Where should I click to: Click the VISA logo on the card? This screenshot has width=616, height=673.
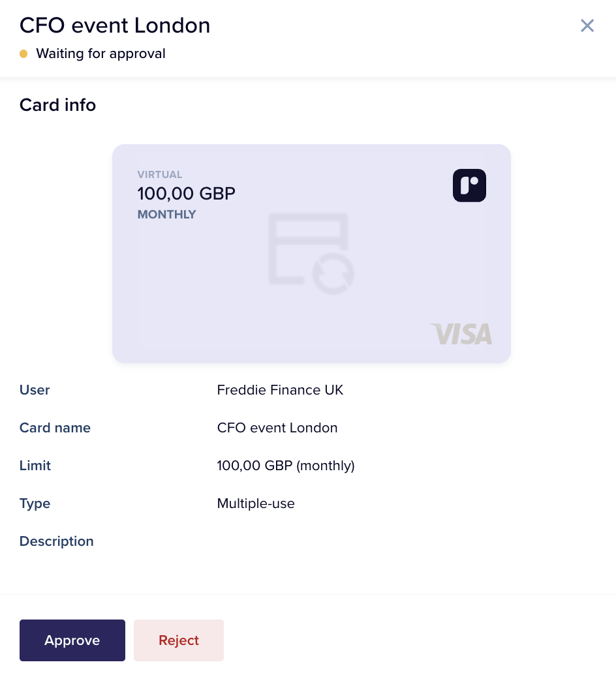[x=461, y=334]
